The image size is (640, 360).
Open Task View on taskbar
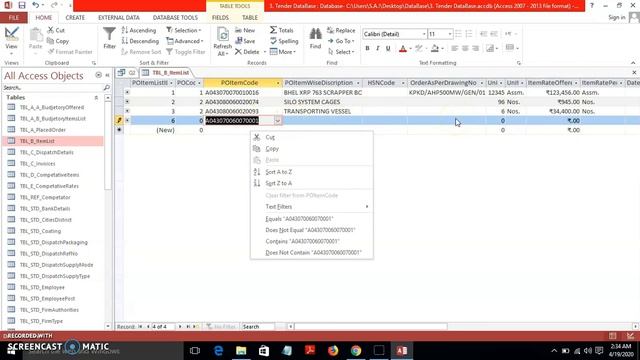coord(195,351)
